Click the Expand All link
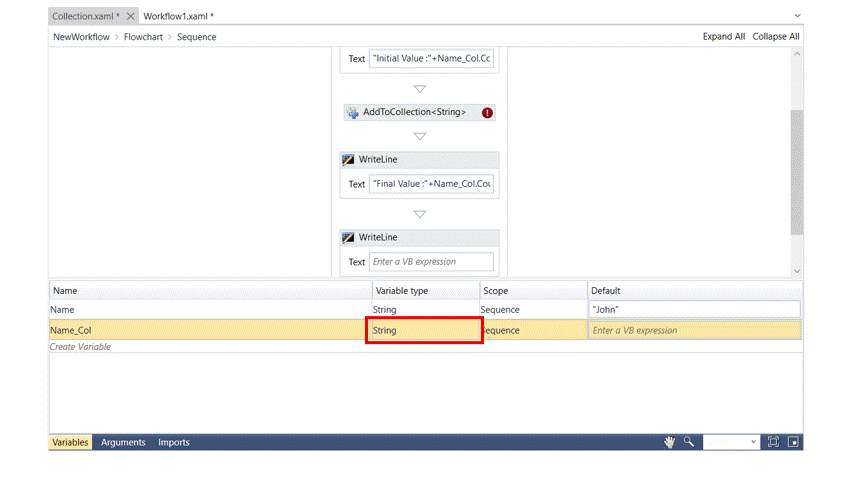This screenshot has width=853, height=480. click(723, 37)
